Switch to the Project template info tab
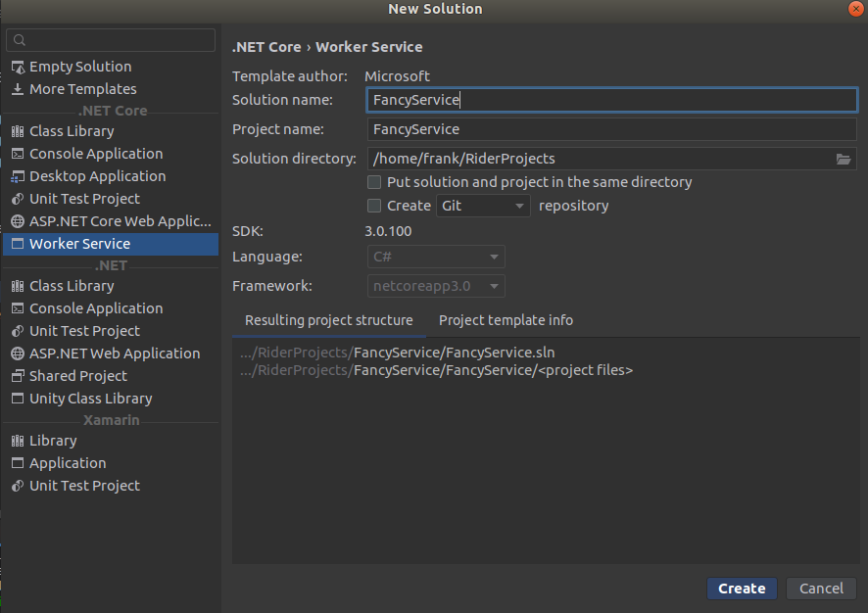868x613 pixels. click(x=506, y=320)
